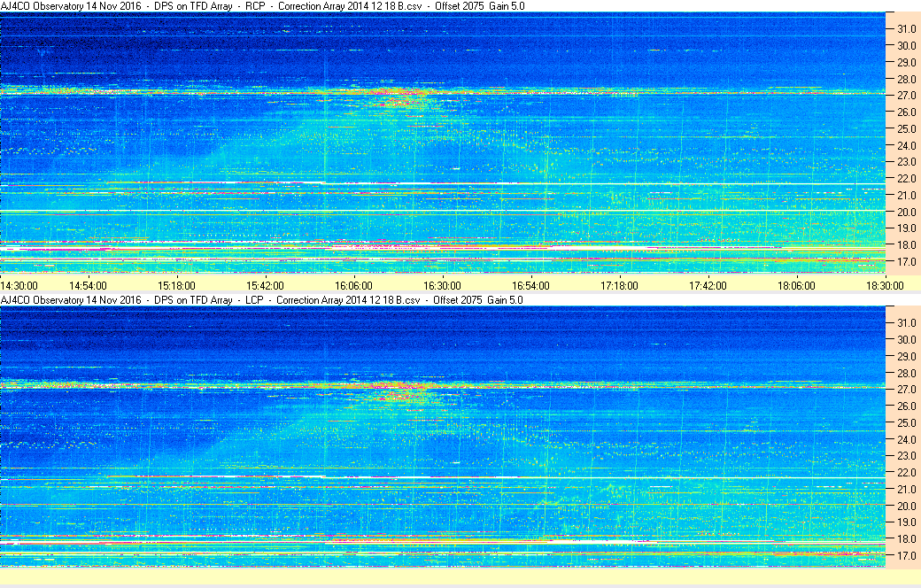Pick 24.0 on the LCP frequency axis
The height and width of the screenshot is (588, 921).
906,439
